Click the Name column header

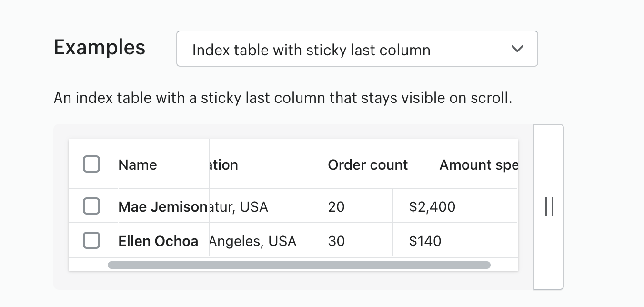[138, 165]
